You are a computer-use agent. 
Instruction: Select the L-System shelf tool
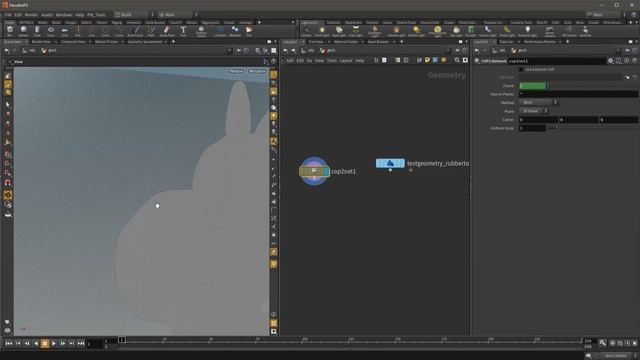tap(220, 31)
